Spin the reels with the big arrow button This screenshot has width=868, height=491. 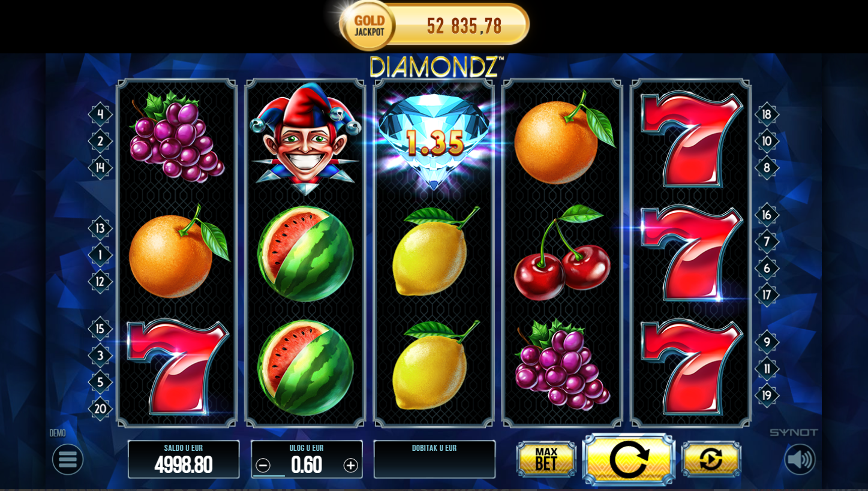click(629, 460)
